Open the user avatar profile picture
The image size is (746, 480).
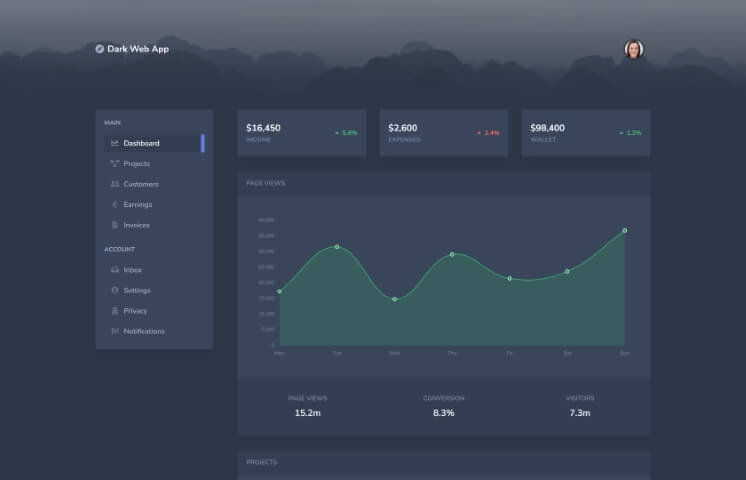click(634, 49)
